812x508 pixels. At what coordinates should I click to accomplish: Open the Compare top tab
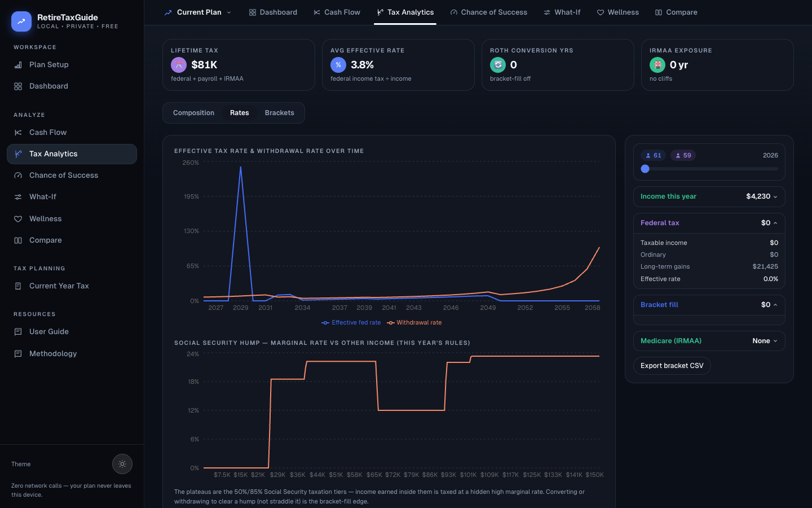pos(676,12)
